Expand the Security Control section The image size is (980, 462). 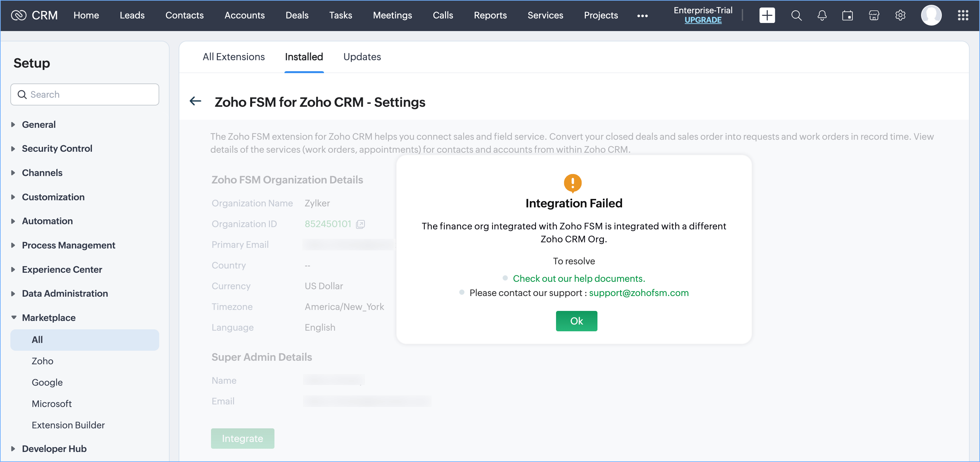[x=57, y=148]
